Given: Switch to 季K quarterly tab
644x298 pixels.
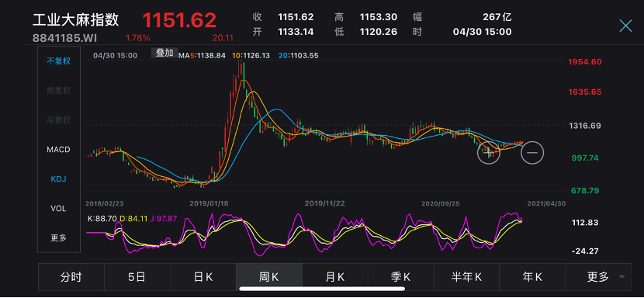Looking at the screenshot, I should pyautogui.click(x=401, y=277).
